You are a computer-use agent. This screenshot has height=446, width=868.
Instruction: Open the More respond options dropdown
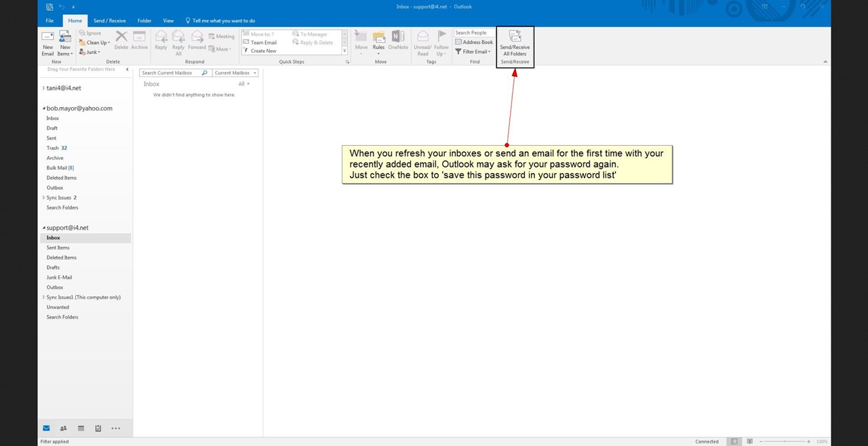tap(220, 49)
